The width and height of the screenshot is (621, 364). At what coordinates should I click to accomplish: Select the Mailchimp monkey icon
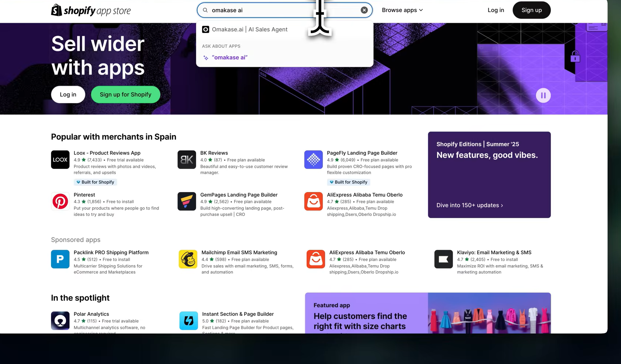click(188, 259)
